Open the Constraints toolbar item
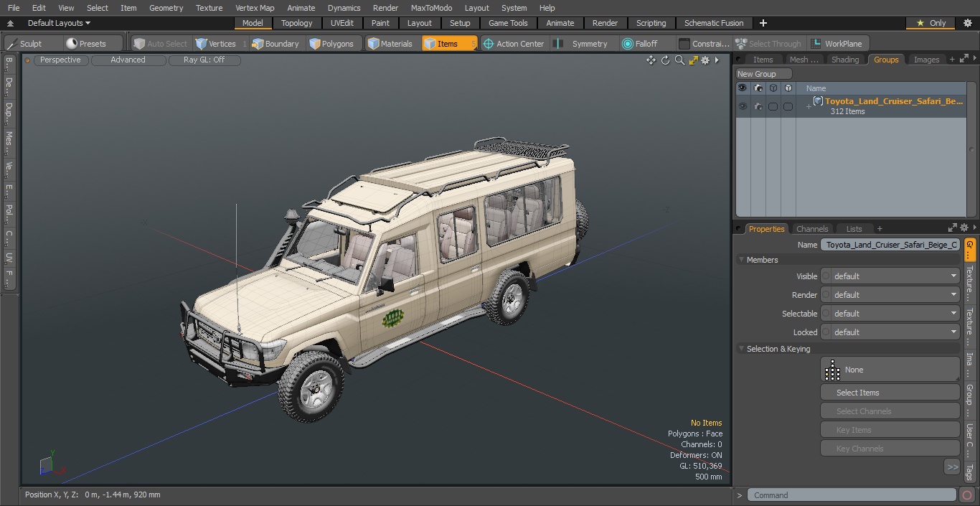980x506 pixels. pos(704,44)
